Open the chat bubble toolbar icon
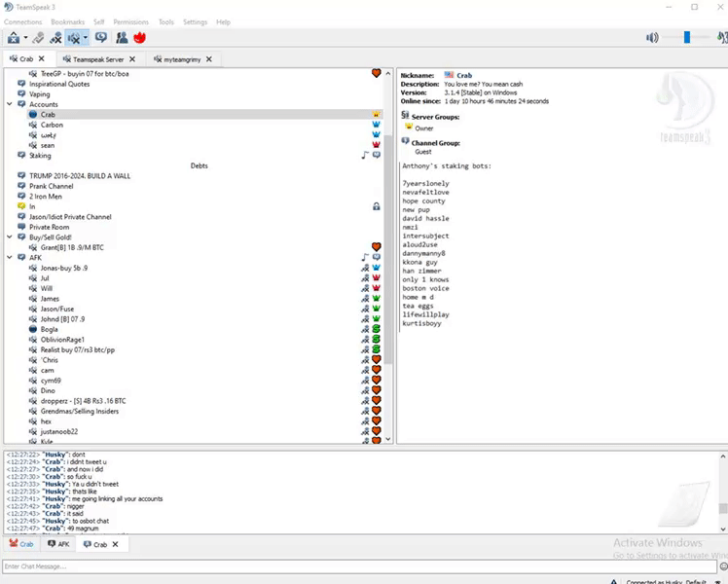The image size is (728, 584). 101,37
